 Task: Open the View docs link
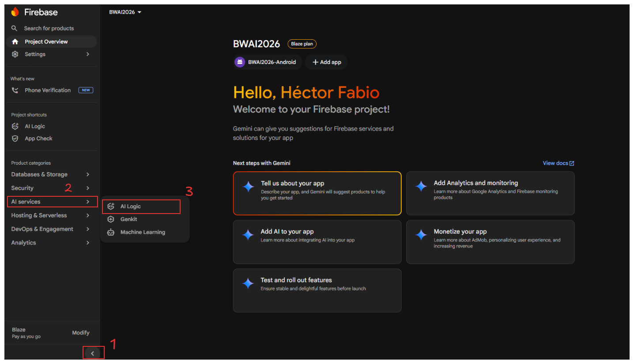pyautogui.click(x=559, y=163)
